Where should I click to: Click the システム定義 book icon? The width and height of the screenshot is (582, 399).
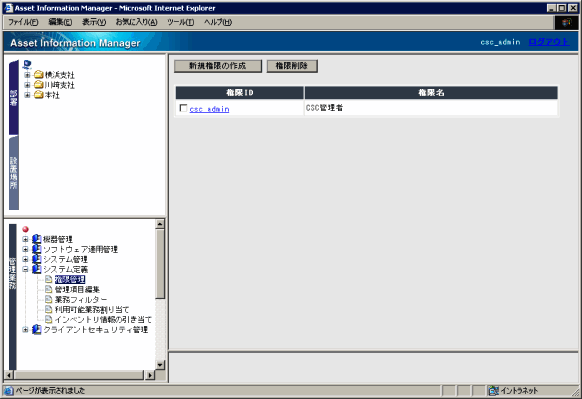click(x=36, y=269)
